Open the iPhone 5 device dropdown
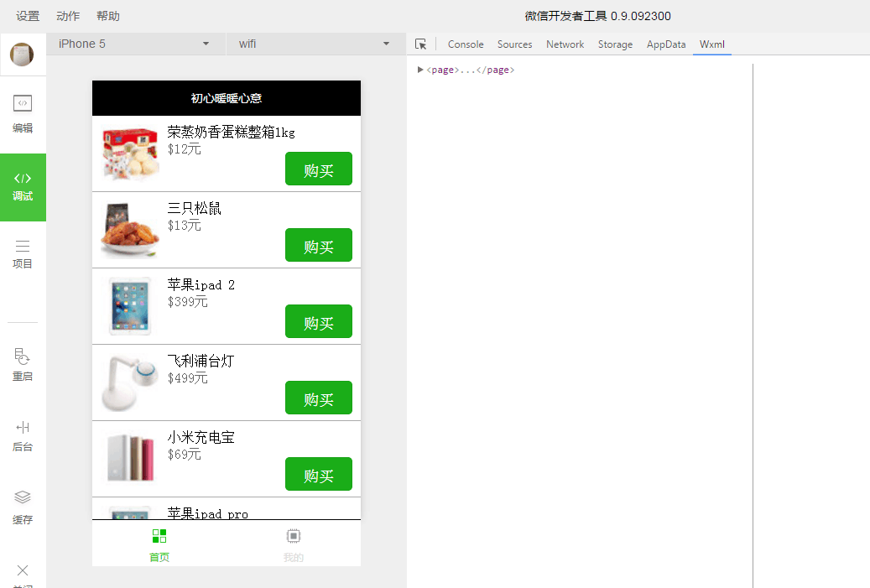 coord(135,44)
